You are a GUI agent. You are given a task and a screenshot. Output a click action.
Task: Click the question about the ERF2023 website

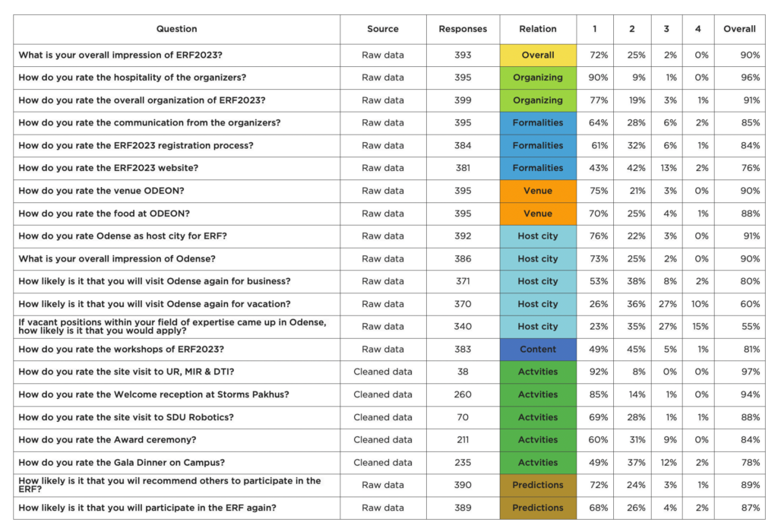click(x=108, y=168)
